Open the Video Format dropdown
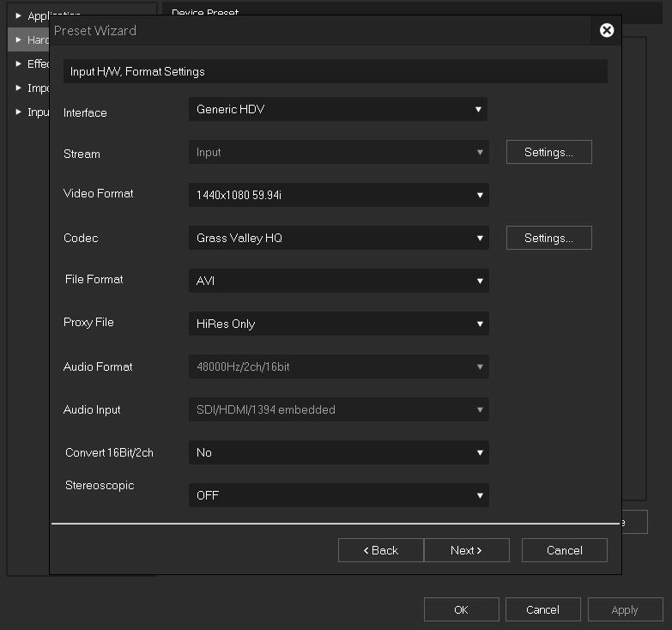The height and width of the screenshot is (630, 672). (x=338, y=195)
